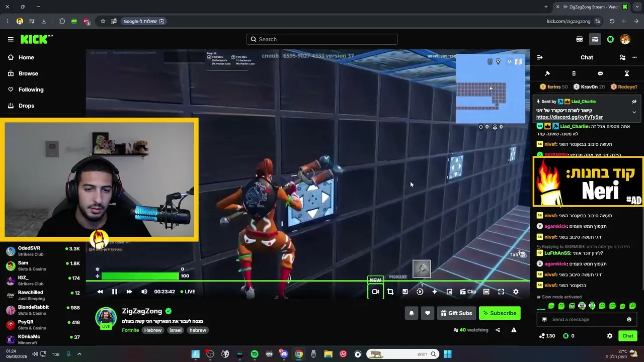Bookmark page with star icon

tap(103, 21)
